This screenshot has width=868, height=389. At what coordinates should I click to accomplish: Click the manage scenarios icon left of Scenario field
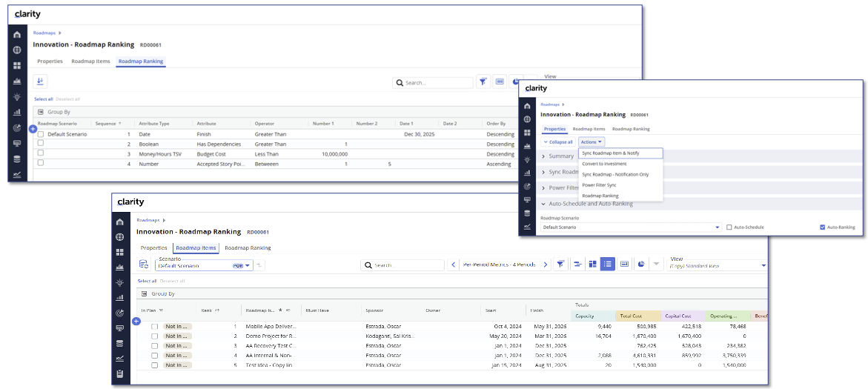[x=144, y=265]
